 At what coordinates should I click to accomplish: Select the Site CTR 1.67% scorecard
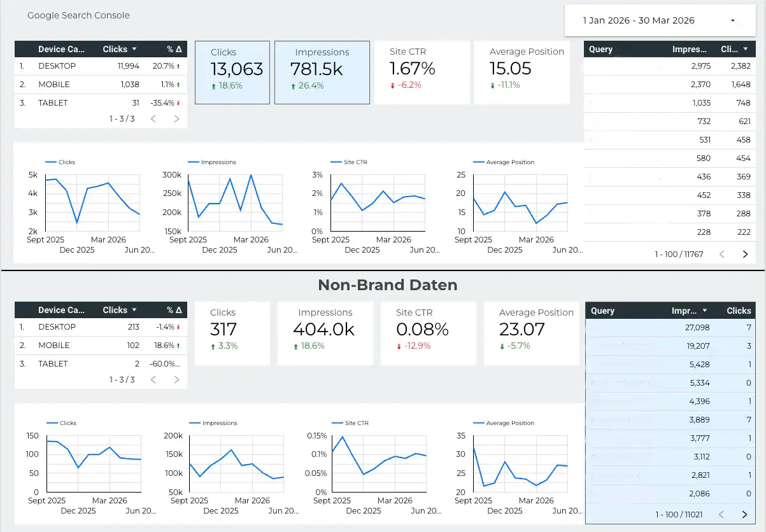coord(422,73)
